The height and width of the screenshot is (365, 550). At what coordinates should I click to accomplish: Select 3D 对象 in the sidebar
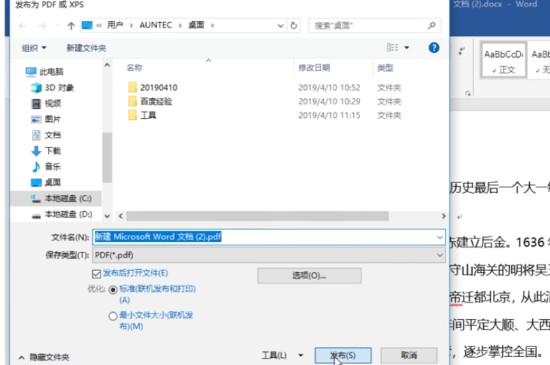coord(53,88)
